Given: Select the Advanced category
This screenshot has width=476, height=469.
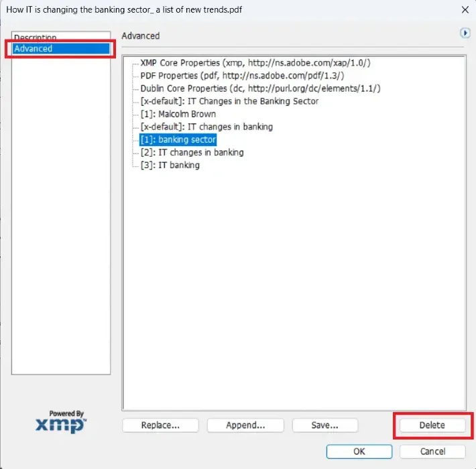Looking at the screenshot, I should (61, 48).
